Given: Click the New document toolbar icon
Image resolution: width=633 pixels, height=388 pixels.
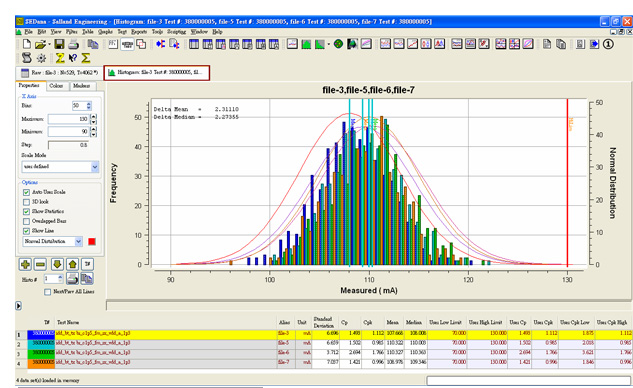Looking at the screenshot, I should pyautogui.click(x=27, y=44).
